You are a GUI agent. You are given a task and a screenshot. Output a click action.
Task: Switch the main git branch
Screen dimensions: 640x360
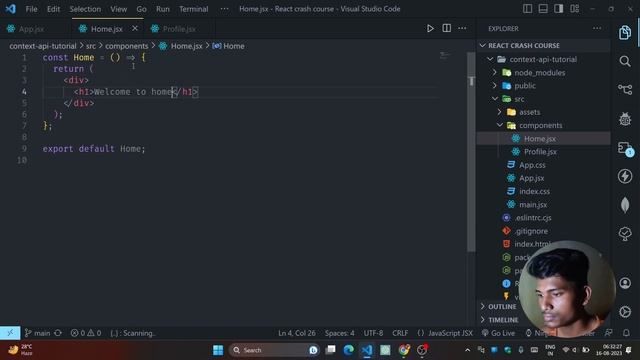point(37,333)
